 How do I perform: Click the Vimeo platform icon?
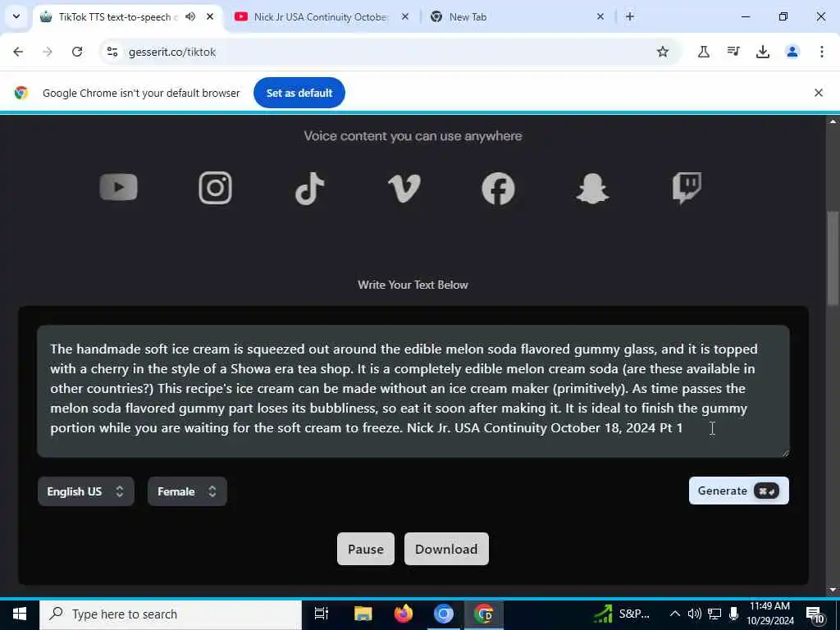(404, 189)
